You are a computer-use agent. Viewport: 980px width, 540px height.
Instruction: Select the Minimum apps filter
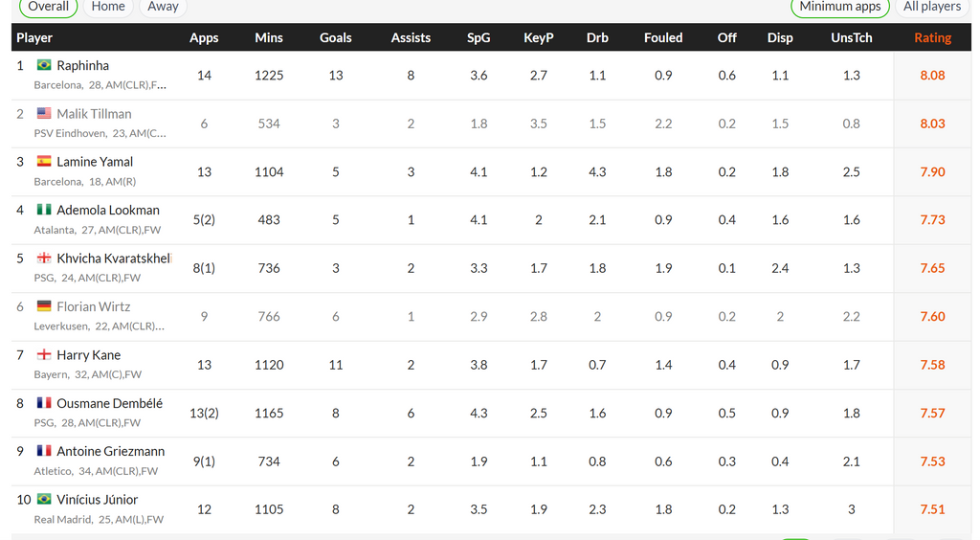[x=839, y=7]
